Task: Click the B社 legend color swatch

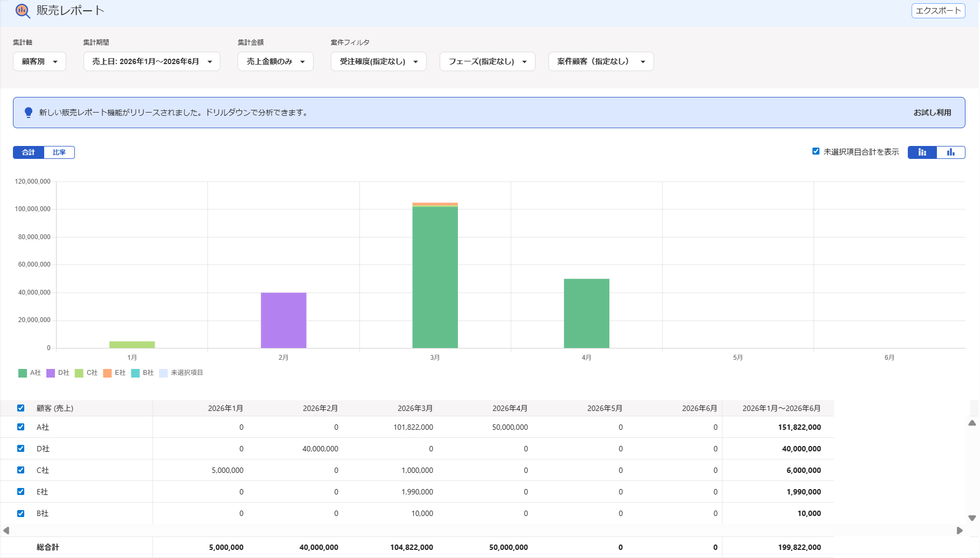Action: pos(135,373)
